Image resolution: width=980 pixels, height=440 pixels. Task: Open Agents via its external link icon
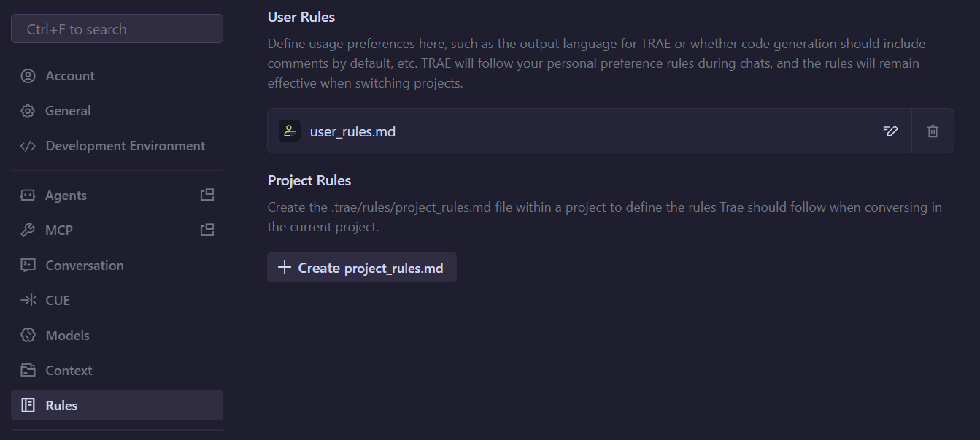[x=207, y=195]
